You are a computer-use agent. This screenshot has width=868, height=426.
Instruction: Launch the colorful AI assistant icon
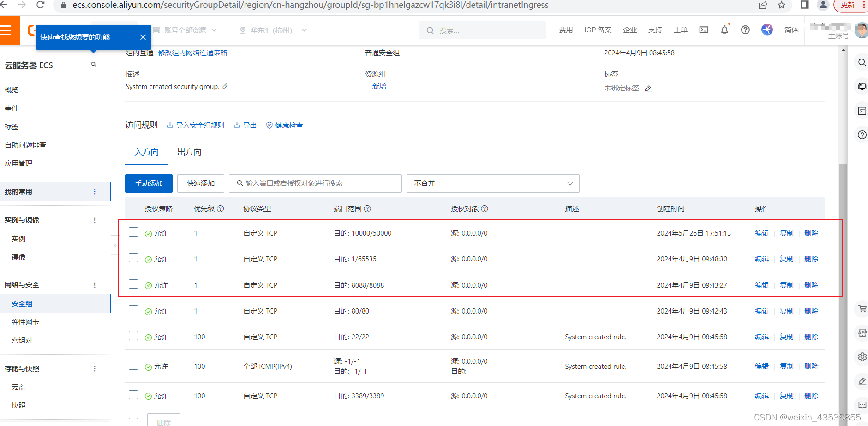tap(767, 30)
